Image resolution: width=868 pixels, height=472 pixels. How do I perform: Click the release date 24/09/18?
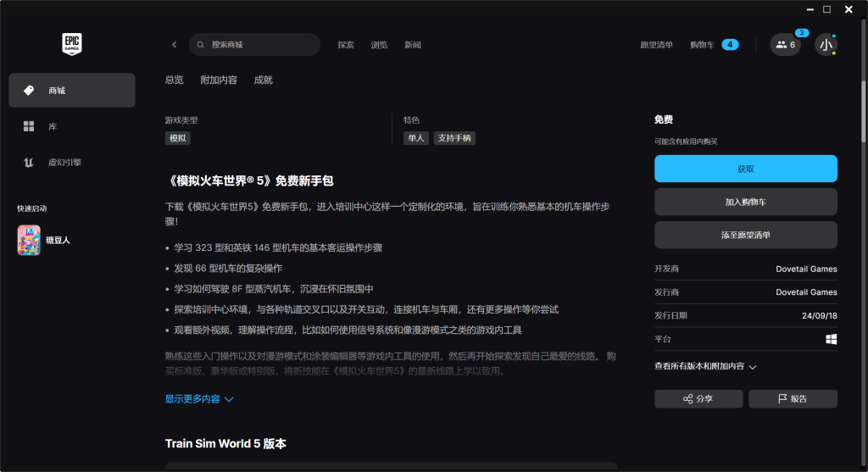(820, 316)
